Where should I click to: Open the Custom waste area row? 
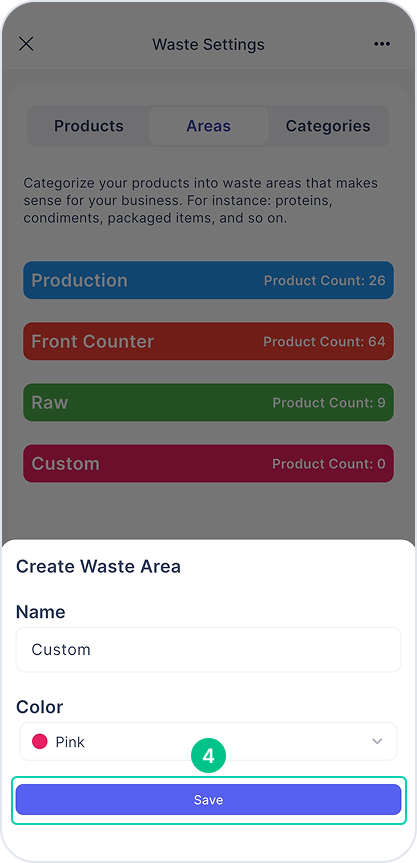click(x=208, y=463)
